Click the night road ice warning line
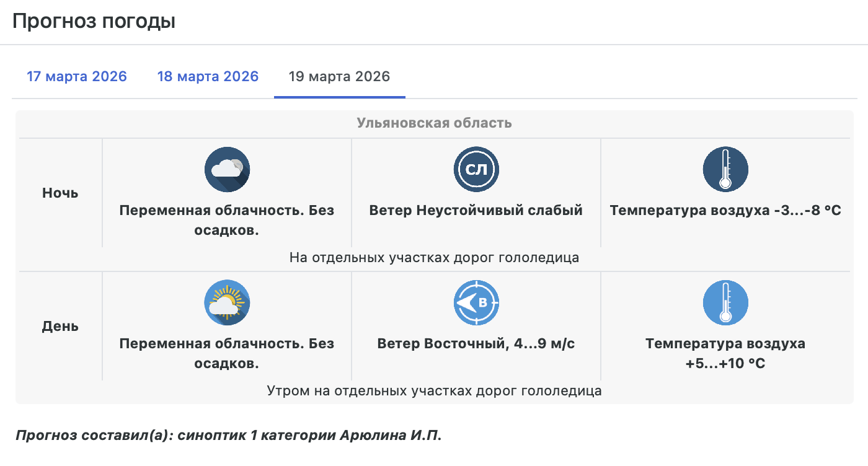This screenshot has height=466, width=868. click(434, 257)
